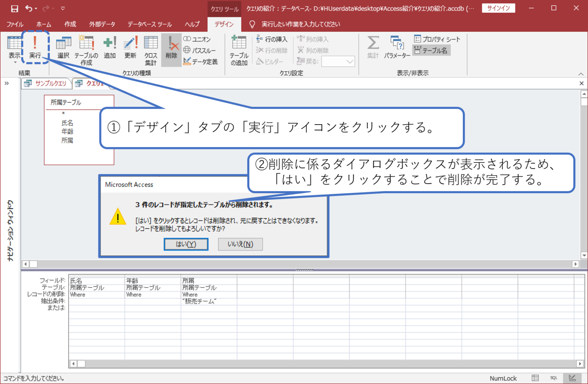The image size is (588, 384).
Task: Click the ナビゲーション ウィンドウ bar
Action: click(x=10, y=231)
